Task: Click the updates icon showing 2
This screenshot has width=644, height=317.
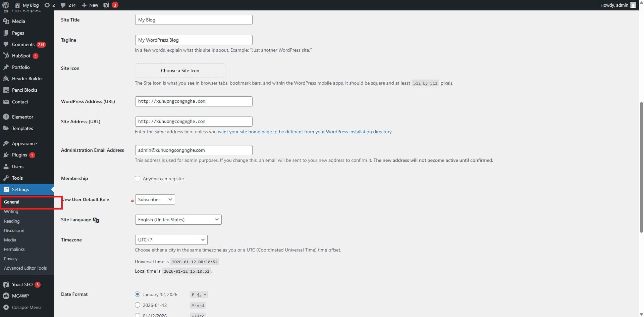Action: click(x=47, y=5)
